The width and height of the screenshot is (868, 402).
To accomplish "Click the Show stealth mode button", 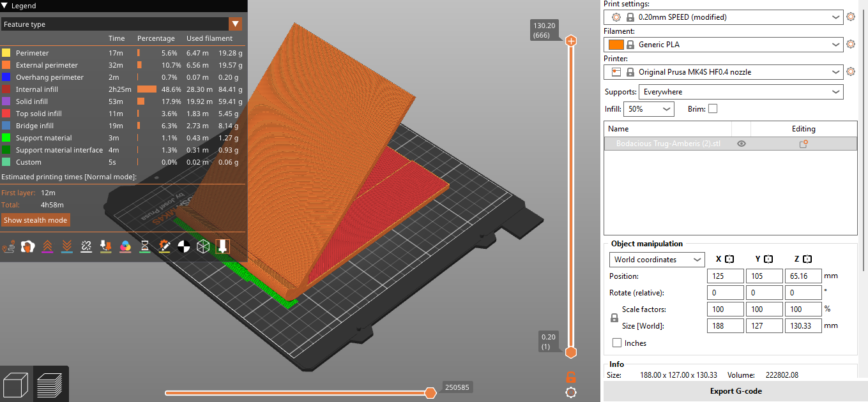I will tap(36, 220).
